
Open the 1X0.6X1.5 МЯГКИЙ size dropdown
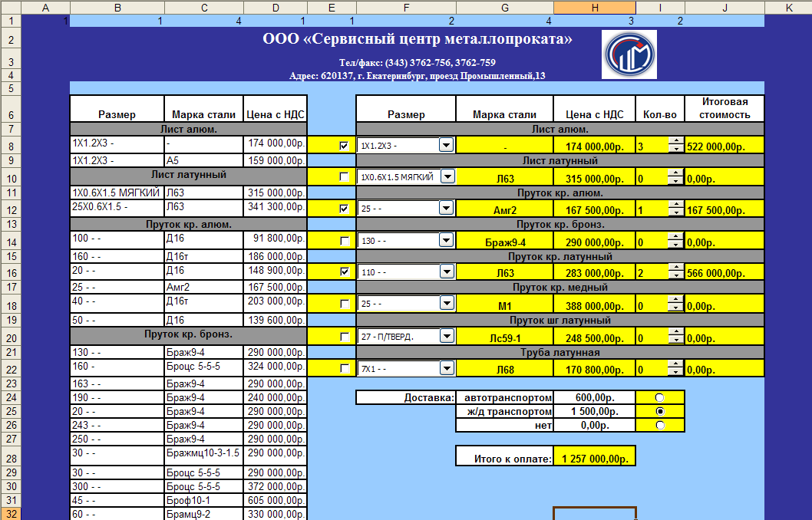447,176
